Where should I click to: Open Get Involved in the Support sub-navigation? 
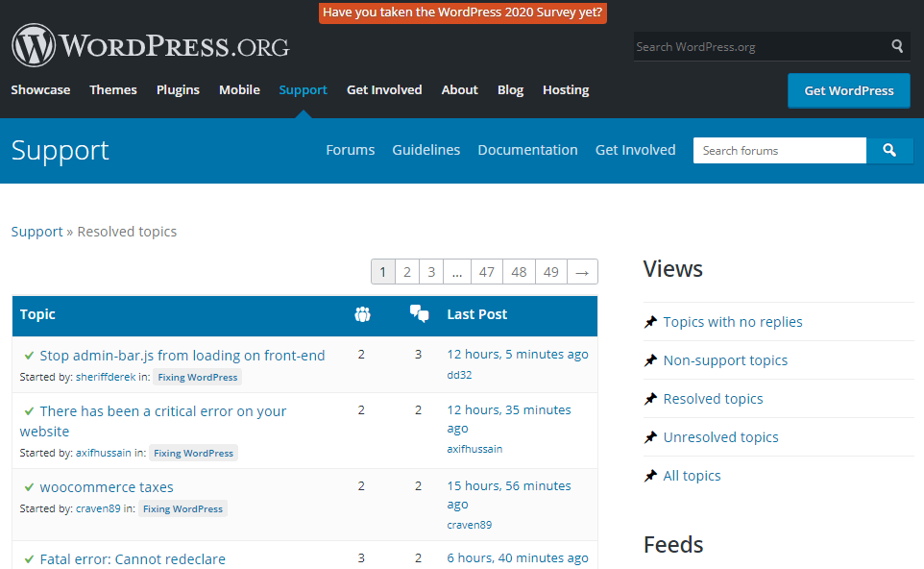pos(635,150)
